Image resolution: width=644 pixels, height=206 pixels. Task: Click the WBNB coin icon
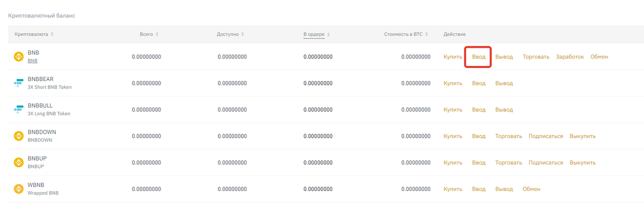click(x=19, y=189)
